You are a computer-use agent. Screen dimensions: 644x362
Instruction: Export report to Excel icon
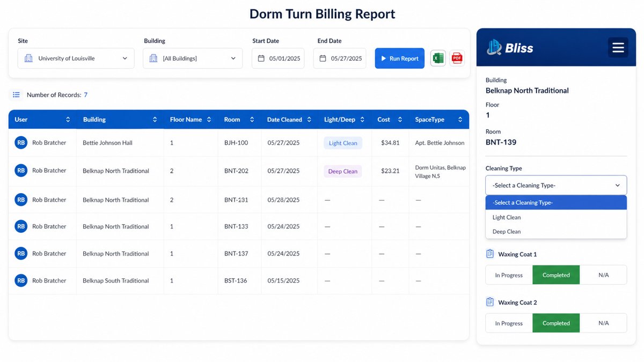(x=438, y=58)
